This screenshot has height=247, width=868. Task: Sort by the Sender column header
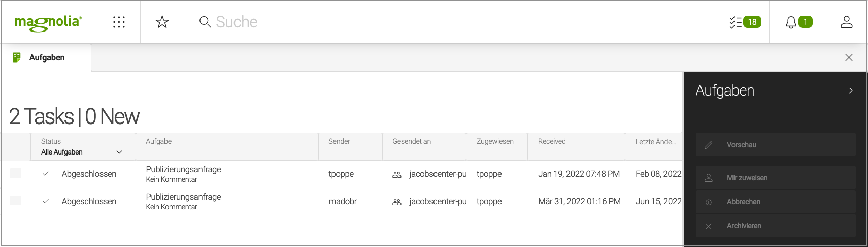click(x=339, y=141)
